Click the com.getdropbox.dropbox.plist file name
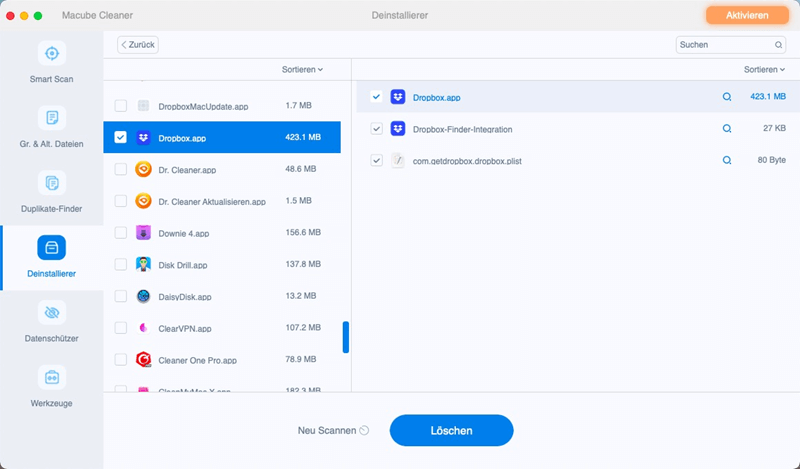 pyautogui.click(x=467, y=161)
